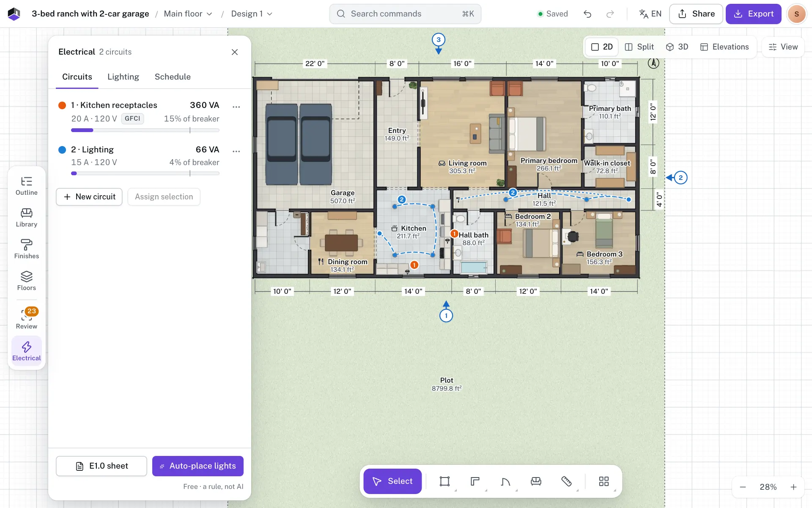Viewport: 812px width, 508px height.
Task: Click the blue Lighting circuit color dot
Action: pos(62,150)
